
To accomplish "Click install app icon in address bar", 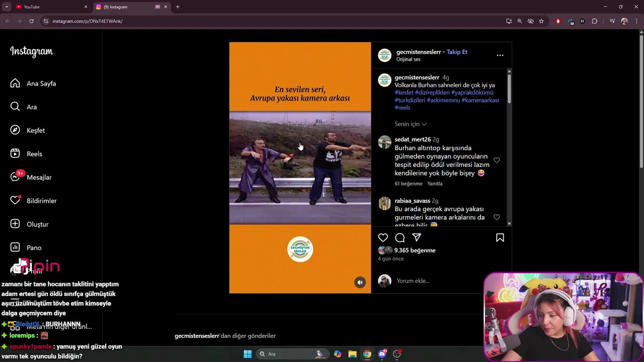I will (509, 21).
